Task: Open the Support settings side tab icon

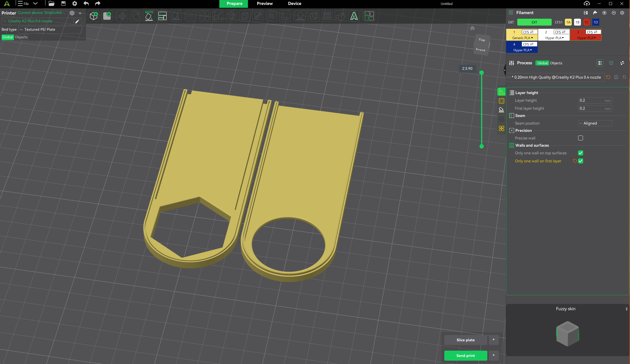Action: [501, 110]
